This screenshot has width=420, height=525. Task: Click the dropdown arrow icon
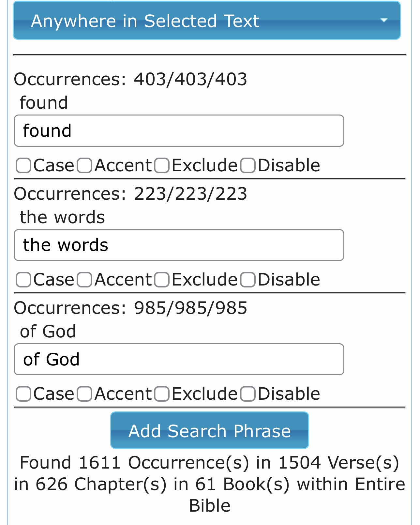384,20
